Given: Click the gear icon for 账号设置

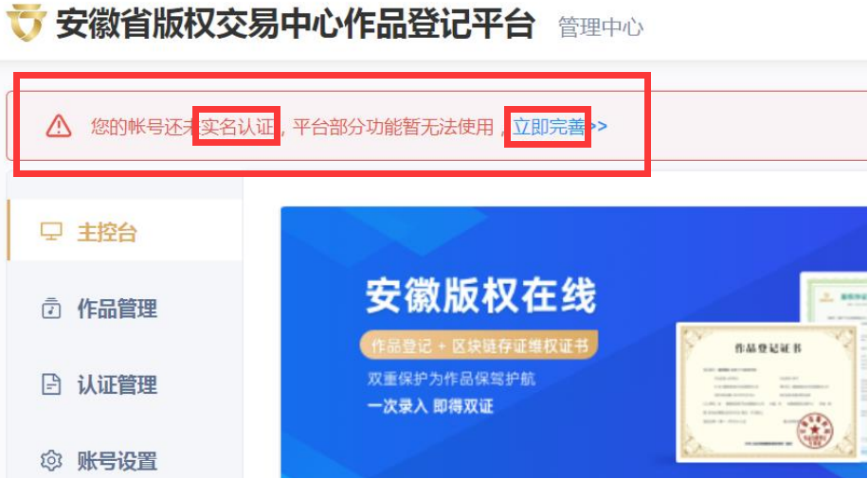Looking at the screenshot, I should (51, 461).
